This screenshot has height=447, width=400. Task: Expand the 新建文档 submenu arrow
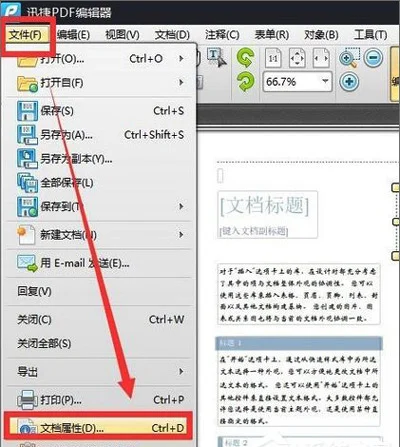coord(181,235)
